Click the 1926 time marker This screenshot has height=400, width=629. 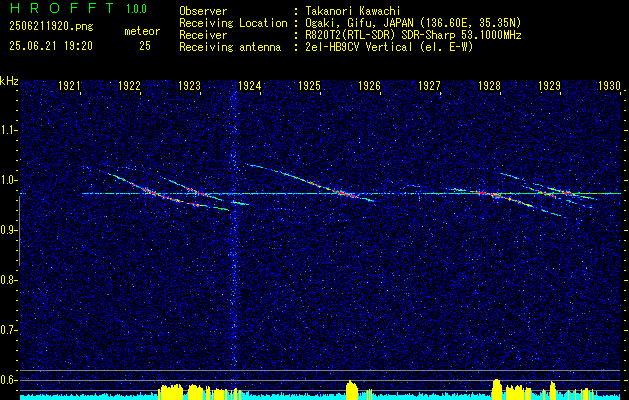(369, 86)
